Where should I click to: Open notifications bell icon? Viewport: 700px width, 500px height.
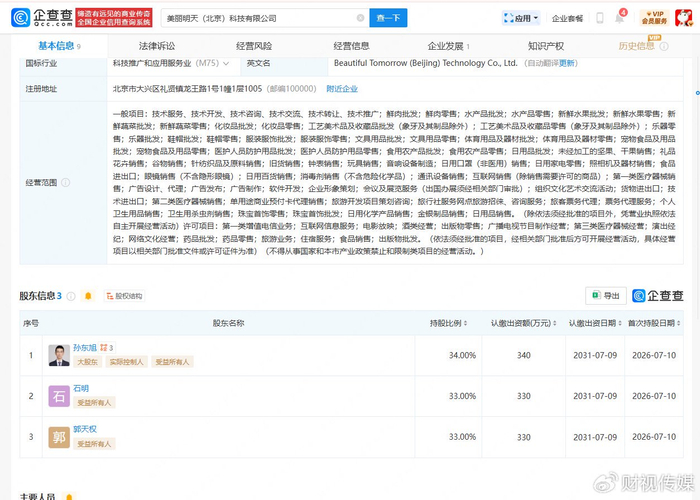[x=619, y=18]
